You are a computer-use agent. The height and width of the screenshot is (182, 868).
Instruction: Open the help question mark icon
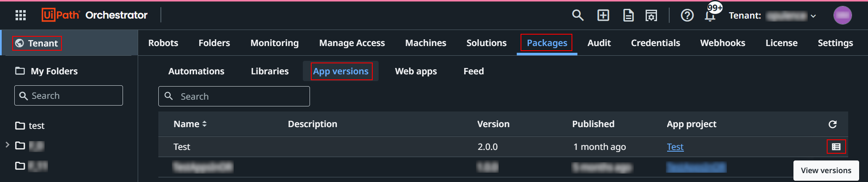687,16
